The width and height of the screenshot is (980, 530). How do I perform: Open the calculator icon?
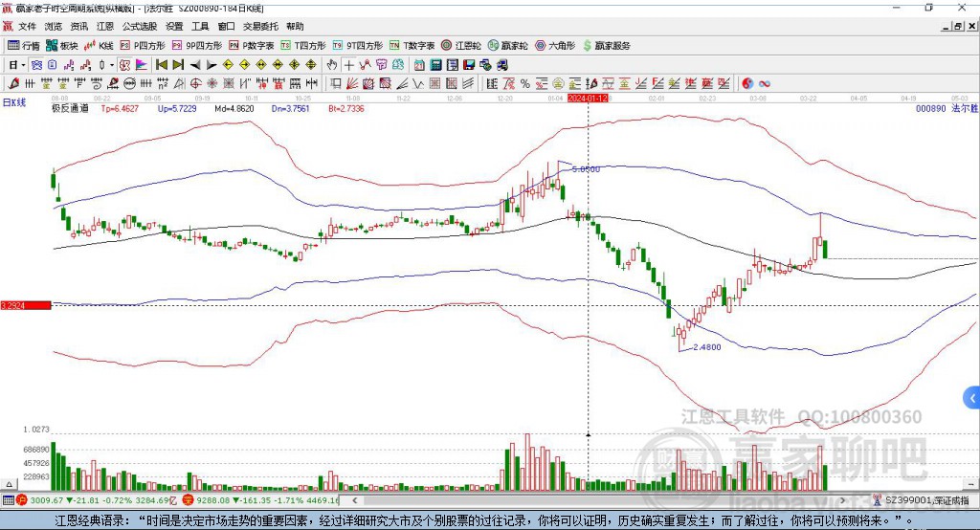(x=435, y=65)
